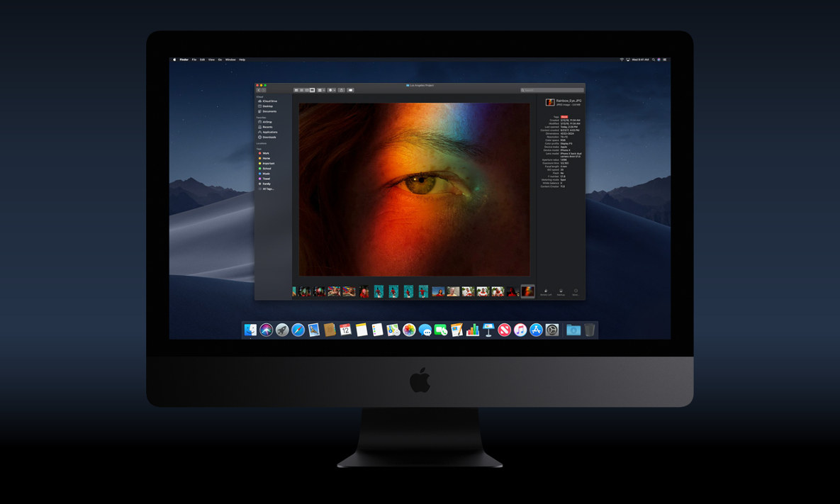Open the File menu

pos(194,60)
